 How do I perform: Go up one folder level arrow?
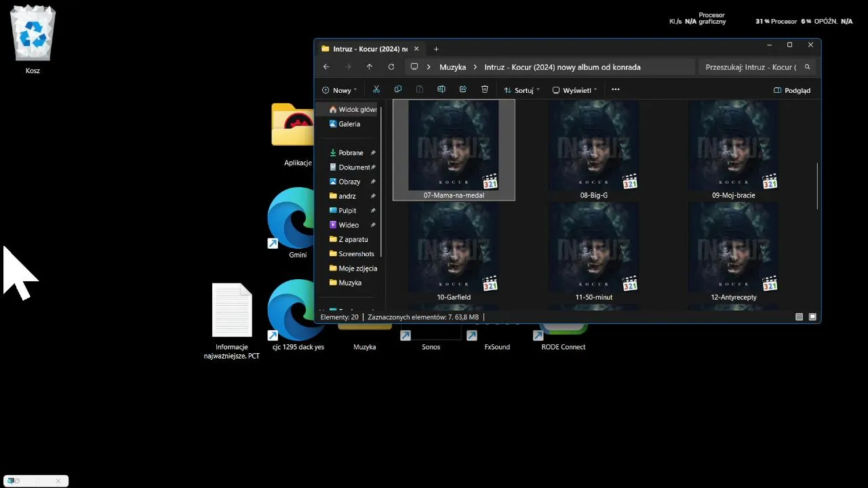tap(370, 67)
